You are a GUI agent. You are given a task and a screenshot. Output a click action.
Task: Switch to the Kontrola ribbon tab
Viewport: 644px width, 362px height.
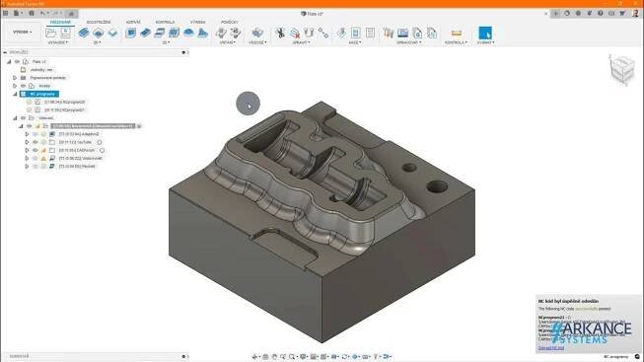tap(165, 22)
